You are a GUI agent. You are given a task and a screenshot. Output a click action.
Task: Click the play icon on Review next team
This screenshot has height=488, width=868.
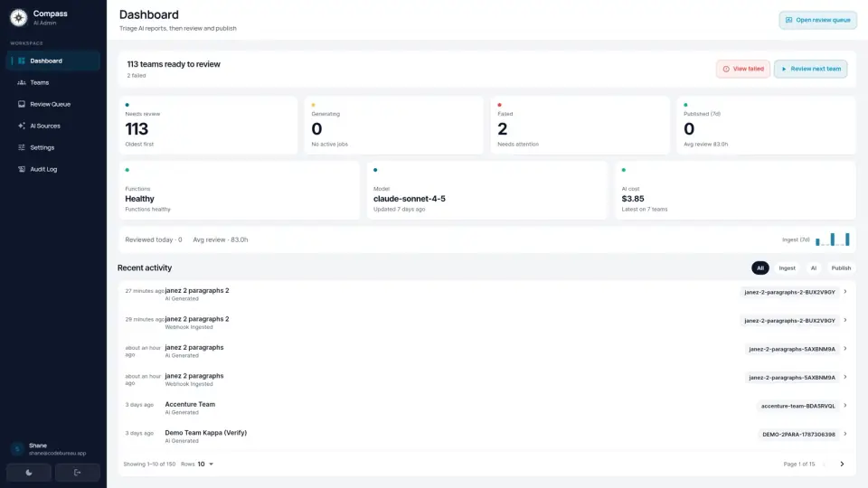[x=784, y=70]
